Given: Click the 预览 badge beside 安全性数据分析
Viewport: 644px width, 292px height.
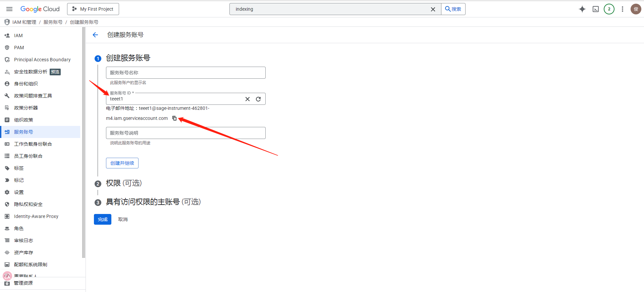Looking at the screenshot, I should pos(55,72).
